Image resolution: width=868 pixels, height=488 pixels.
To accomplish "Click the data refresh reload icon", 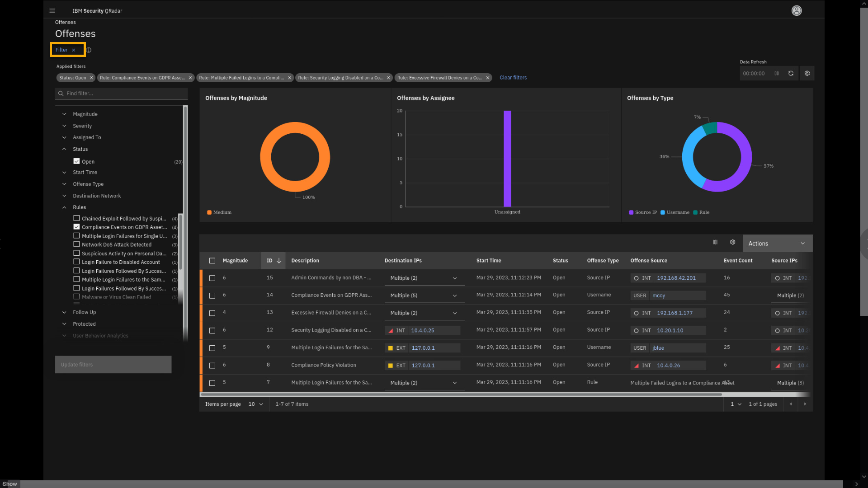I will coord(791,73).
